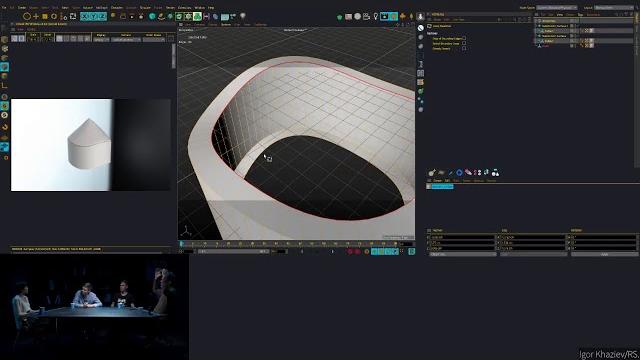This screenshot has width=640, height=360.
Task: Open the third dropdown in left panel header
Action: point(154,39)
